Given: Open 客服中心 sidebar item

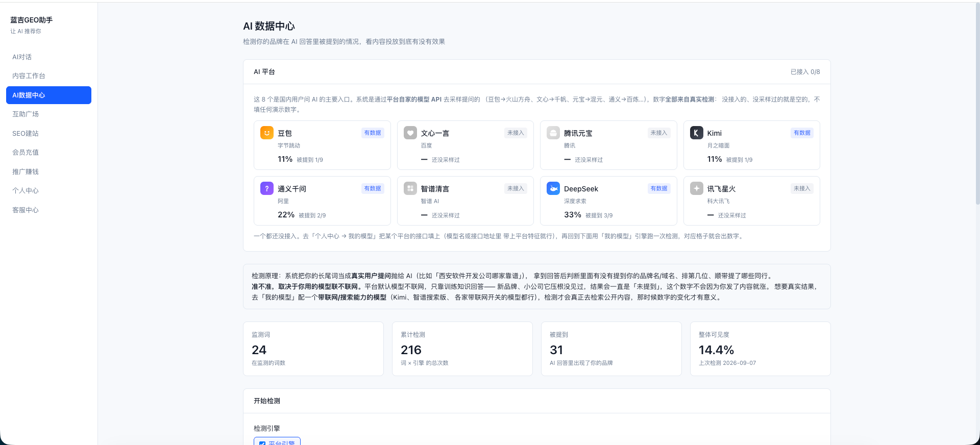Looking at the screenshot, I should click(x=48, y=210).
